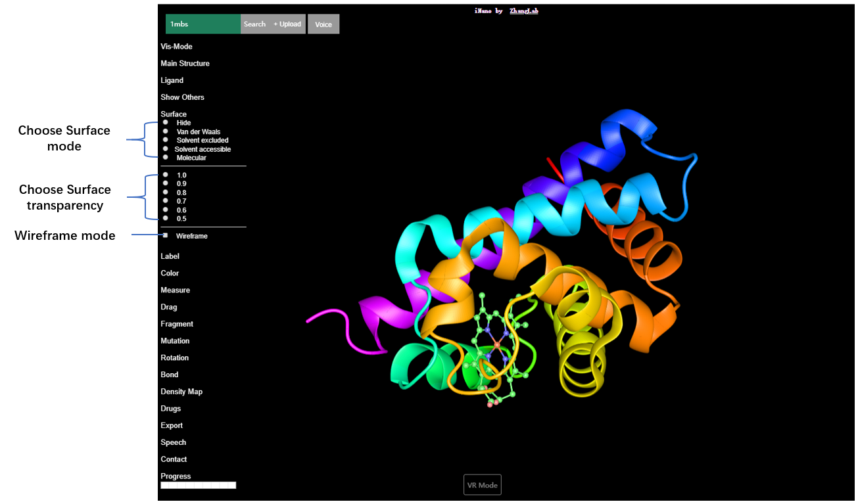858x504 pixels.
Task: Enable the Wireframe checkbox
Action: [166, 235]
